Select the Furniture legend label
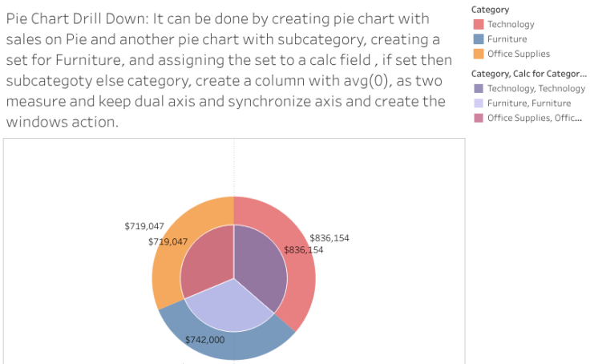The width and height of the screenshot is (590, 364). point(507,38)
